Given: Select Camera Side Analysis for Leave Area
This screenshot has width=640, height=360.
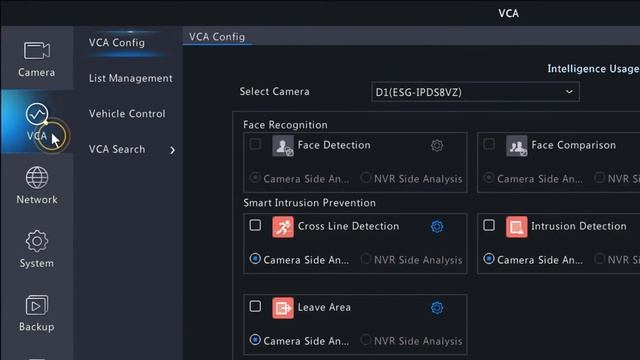Looking at the screenshot, I should click(x=255, y=340).
